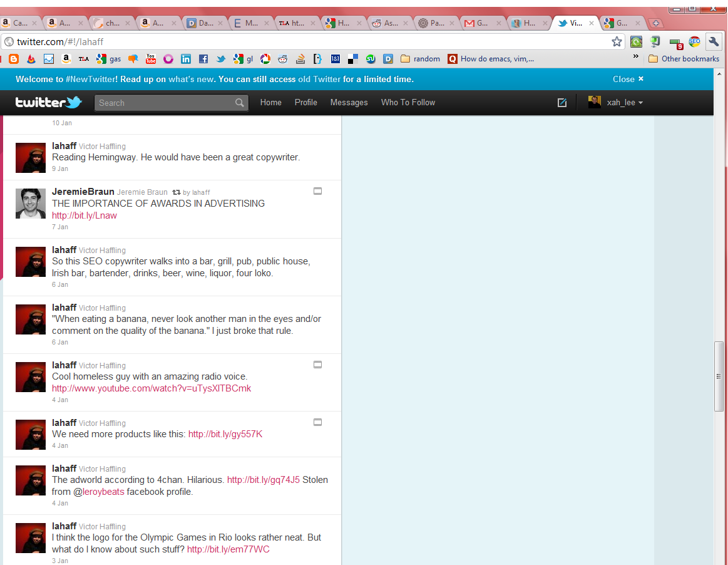Open Who To Follow

tap(408, 103)
